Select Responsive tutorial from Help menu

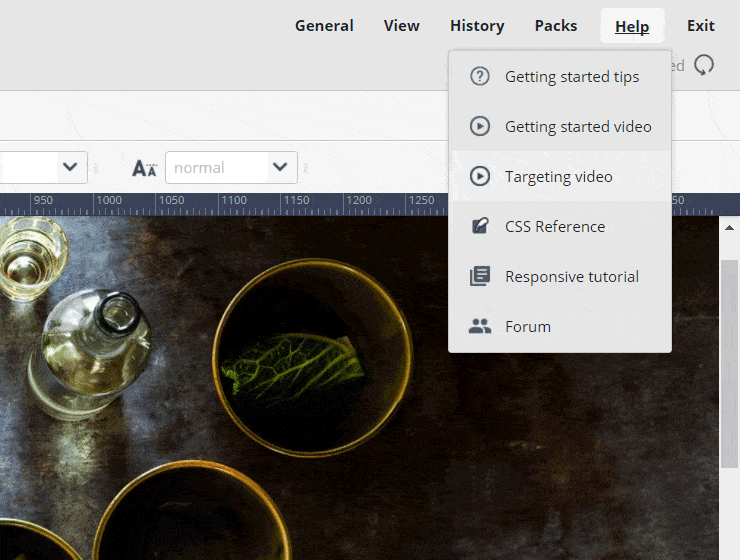[571, 276]
